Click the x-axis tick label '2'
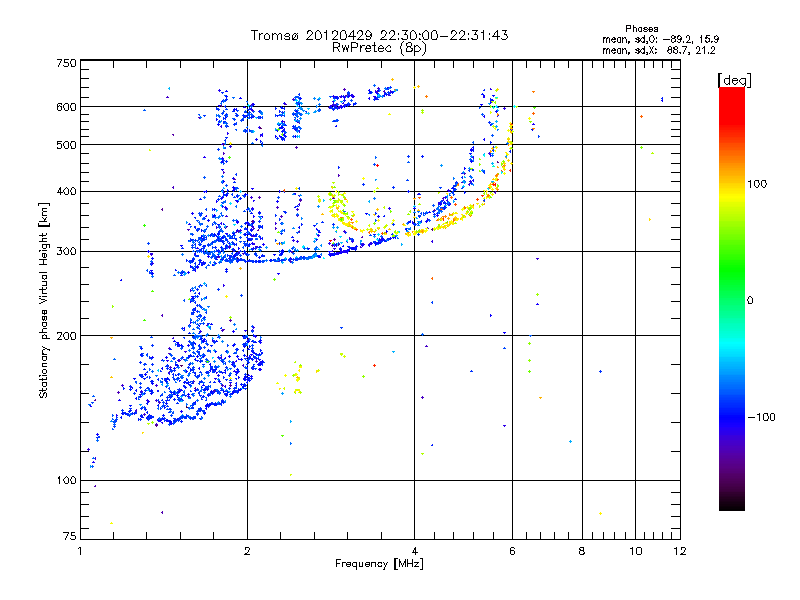This screenshot has width=800, height=600. 247,551
